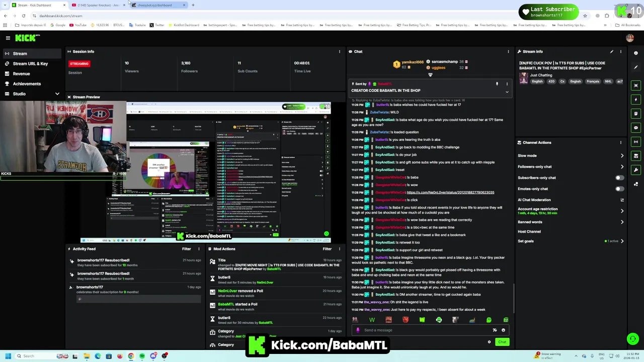This screenshot has width=644, height=362.
Task: Click the account avatar in the header
Action: point(629,38)
